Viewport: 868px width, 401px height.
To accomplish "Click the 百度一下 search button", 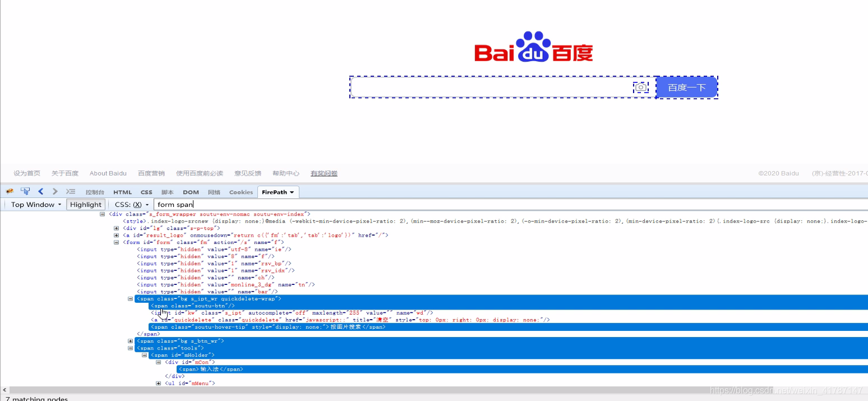I will pyautogui.click(x=686, y=87).
